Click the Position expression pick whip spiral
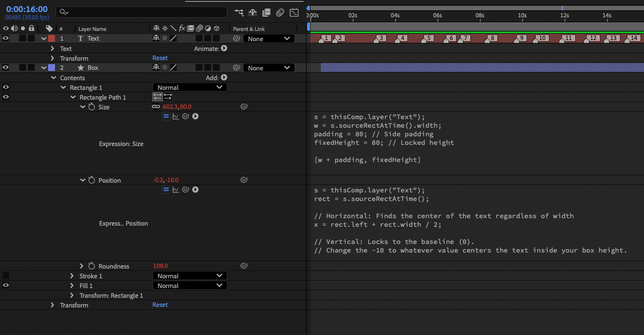Image resolution: width=644 pixels, height=335 pixels. coord(185,190)
